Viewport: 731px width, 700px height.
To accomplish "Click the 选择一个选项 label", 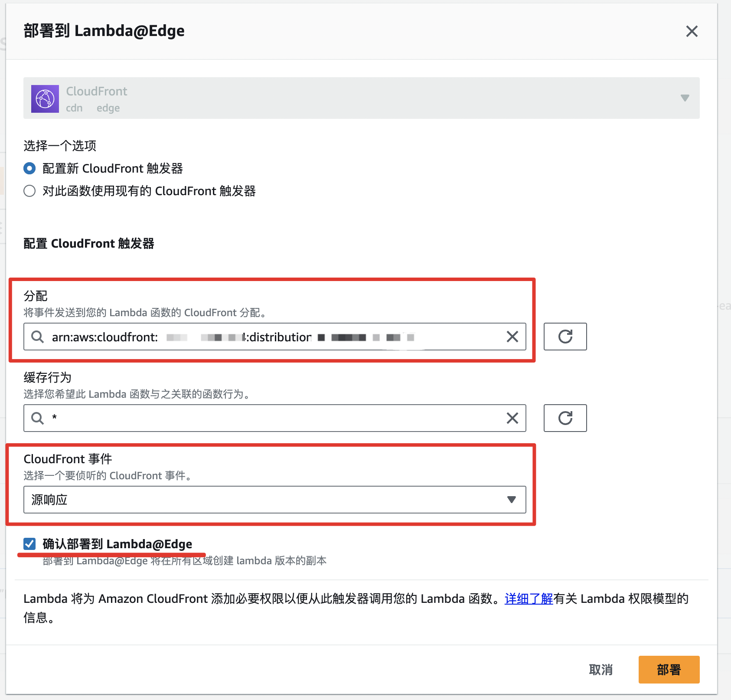I will [x=60, y=146].
